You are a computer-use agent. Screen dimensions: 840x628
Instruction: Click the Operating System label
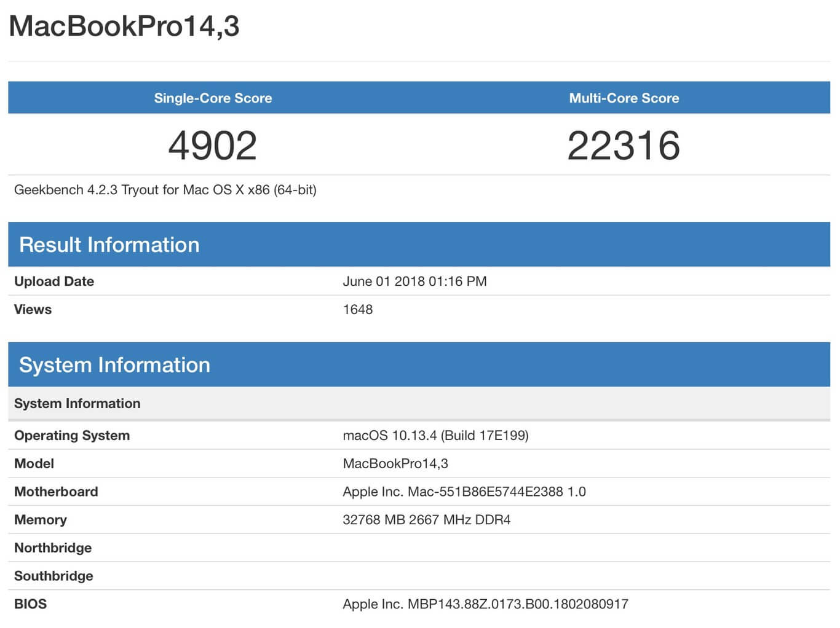[72, 436]
